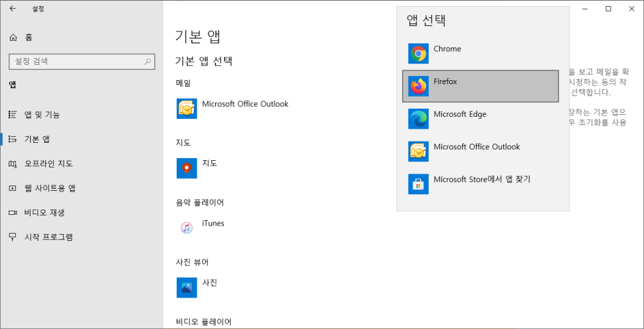Choose Microsoft Office Outlook in app picker
The width and height of the screenshot is (644, 329).
click(481, 151)
